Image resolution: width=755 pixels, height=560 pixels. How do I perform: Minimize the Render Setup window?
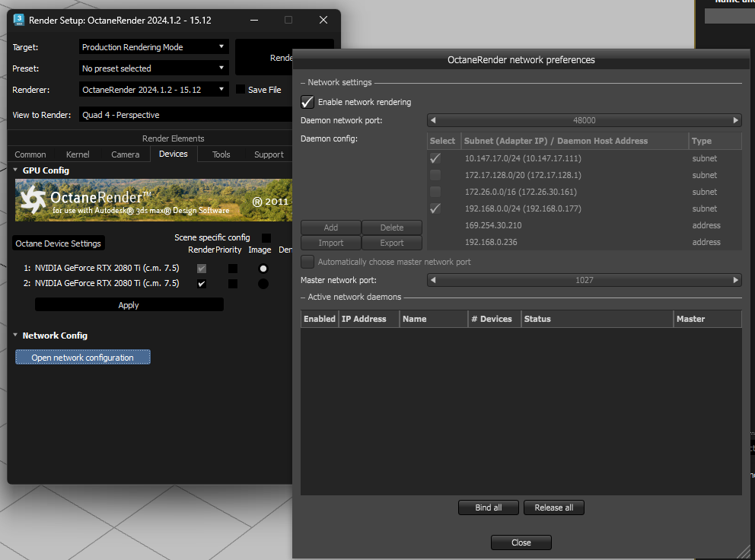(254, 20)
